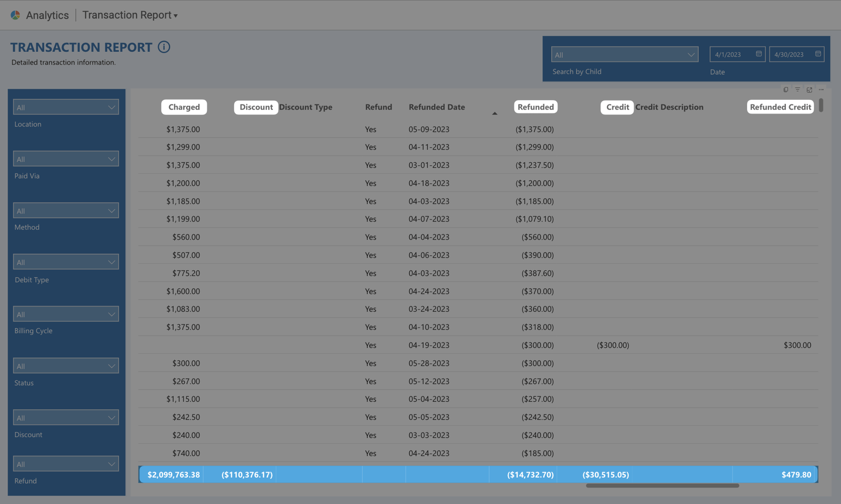841x504 pixels.
Task: Toggle the Refund filter selection
Action: 66,463
